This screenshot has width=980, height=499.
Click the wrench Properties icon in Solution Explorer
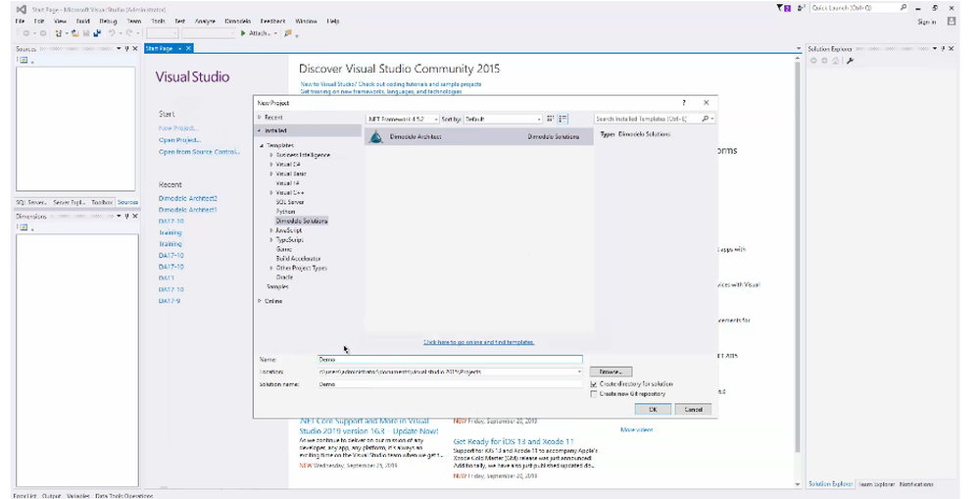coord(850,61)
